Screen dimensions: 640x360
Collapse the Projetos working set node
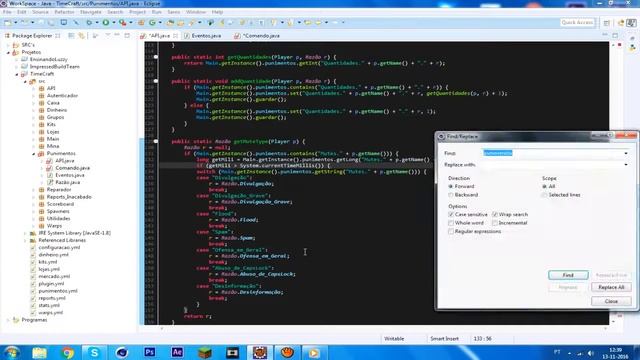click(x=8, y=53)
